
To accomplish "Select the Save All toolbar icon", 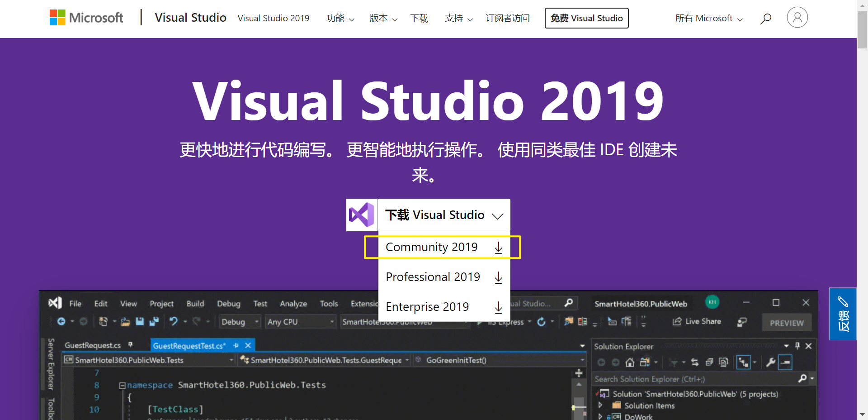I will coord(154,321).
